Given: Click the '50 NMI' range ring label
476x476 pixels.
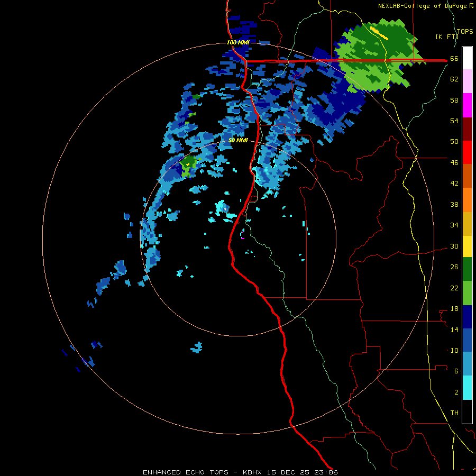Looking at the screenshot, I should tap(238, 140).
